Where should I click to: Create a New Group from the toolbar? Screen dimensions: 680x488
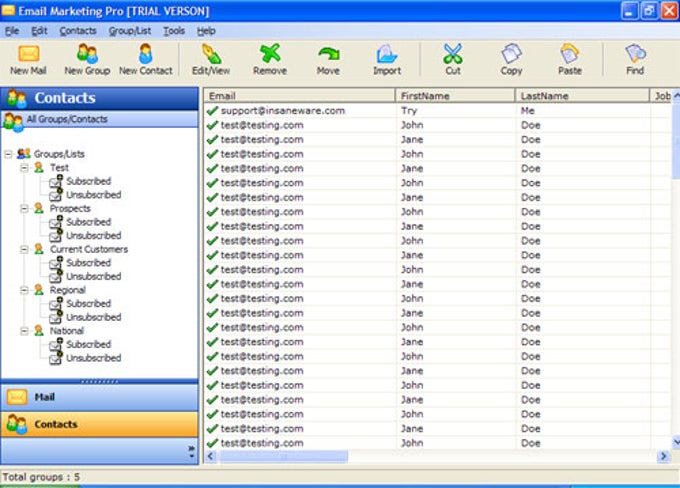pos(87,59)
